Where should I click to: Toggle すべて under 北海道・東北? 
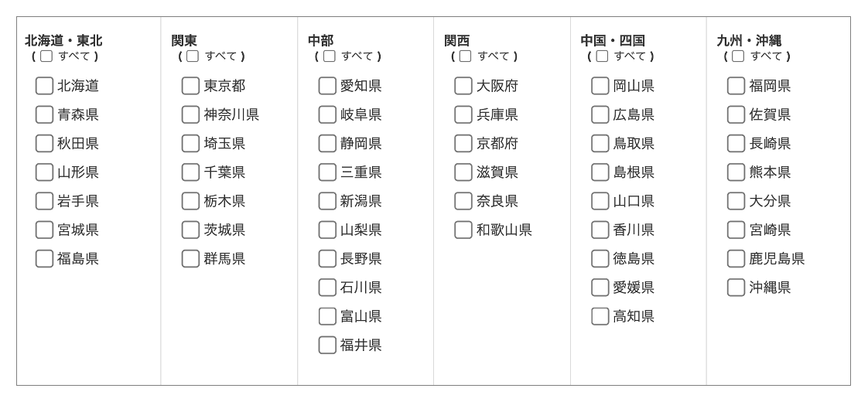tap(46, 56)
